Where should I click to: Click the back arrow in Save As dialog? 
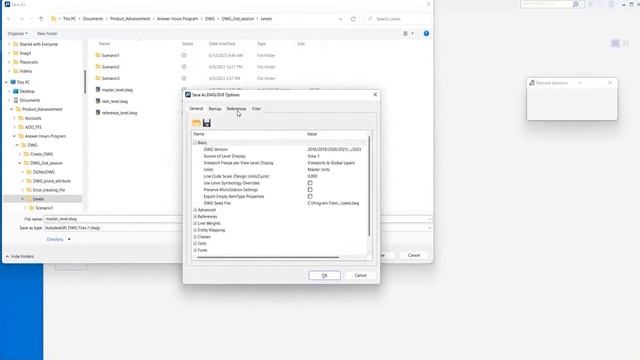[x=9, y=19]
